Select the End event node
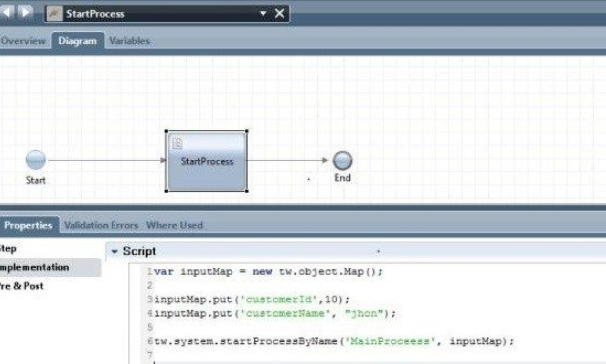Screen dimensions: 606x364 tap(342, 161)
